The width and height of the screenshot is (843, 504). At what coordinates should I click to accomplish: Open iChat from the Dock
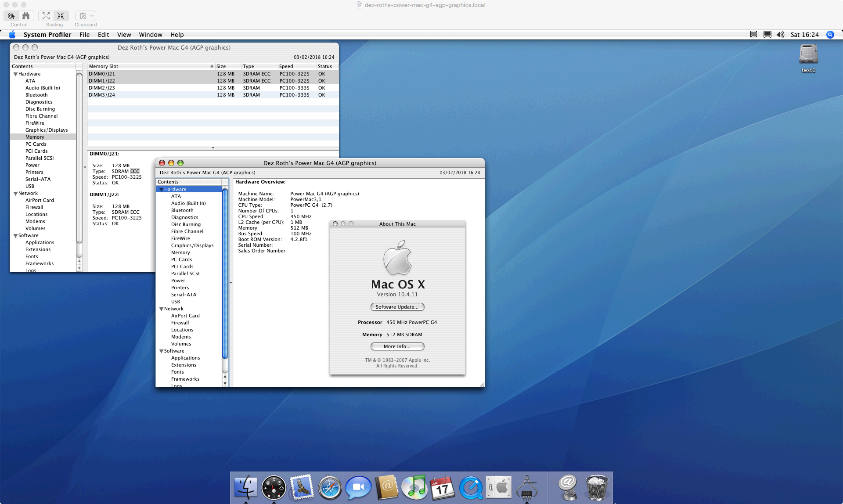coord(358,487)
